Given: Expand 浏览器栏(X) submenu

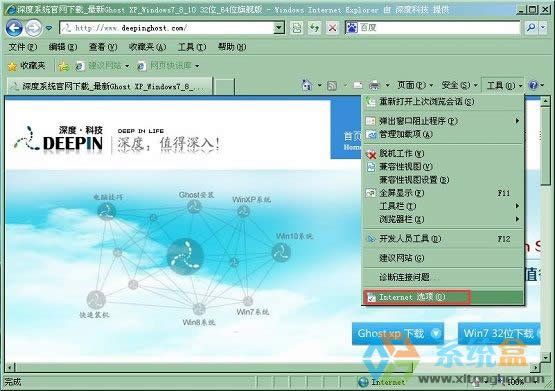Looking at the screenshot, I should coord(444,219).
